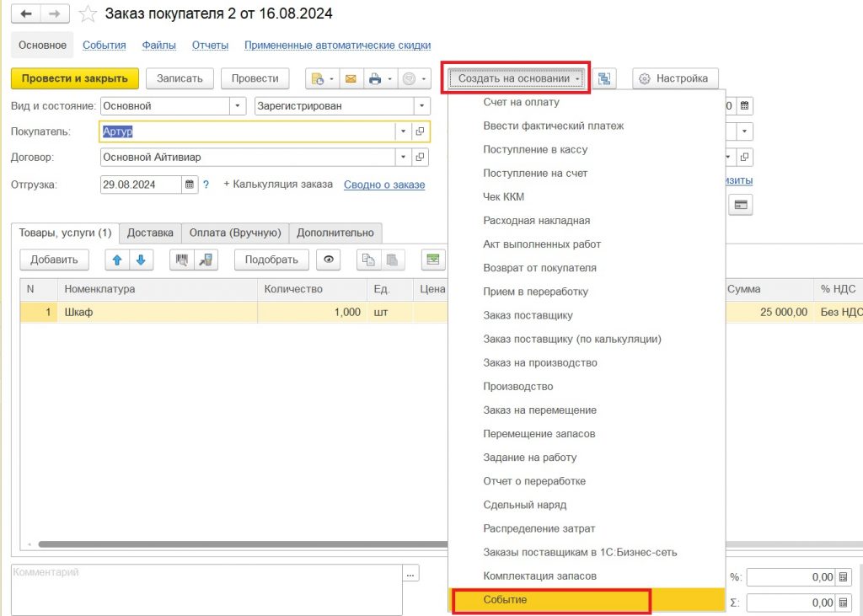Select the Товары, услуги (1) tab
863x616 pixels.
[x=65, y=233]
